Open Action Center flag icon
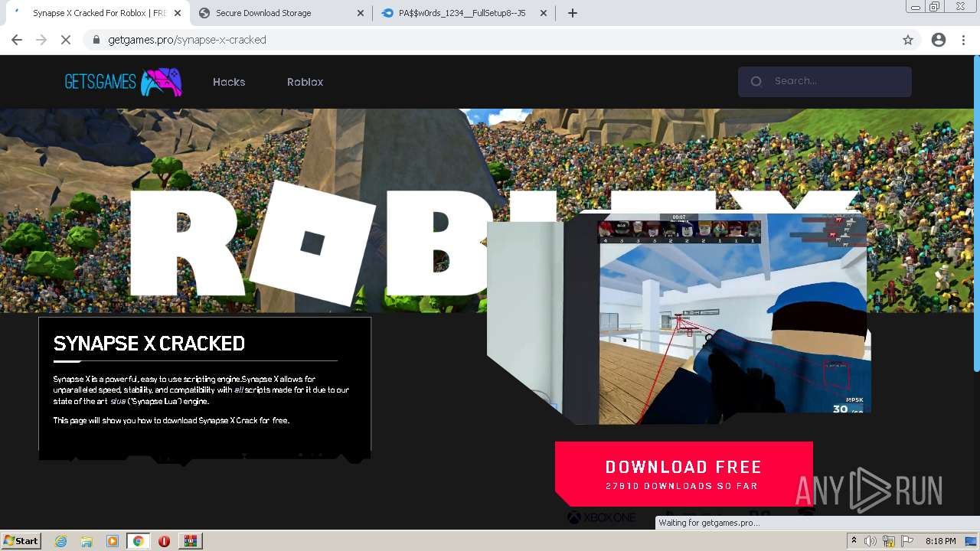980x551 pixels. point(907,541)
